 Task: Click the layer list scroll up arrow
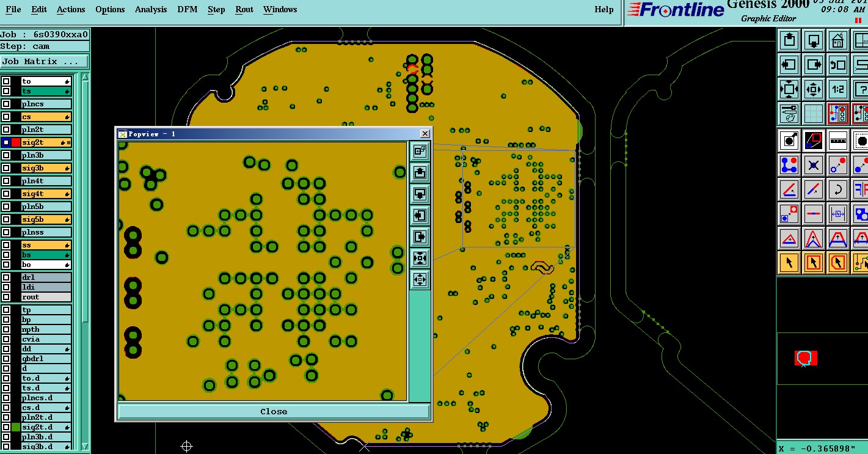(x=85, y=77)
